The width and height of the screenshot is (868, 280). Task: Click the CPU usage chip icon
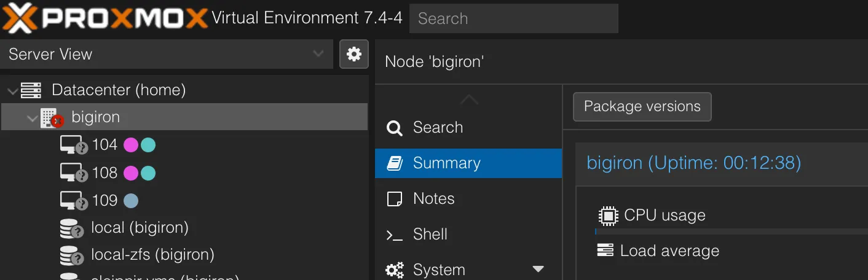coord(607,216)
